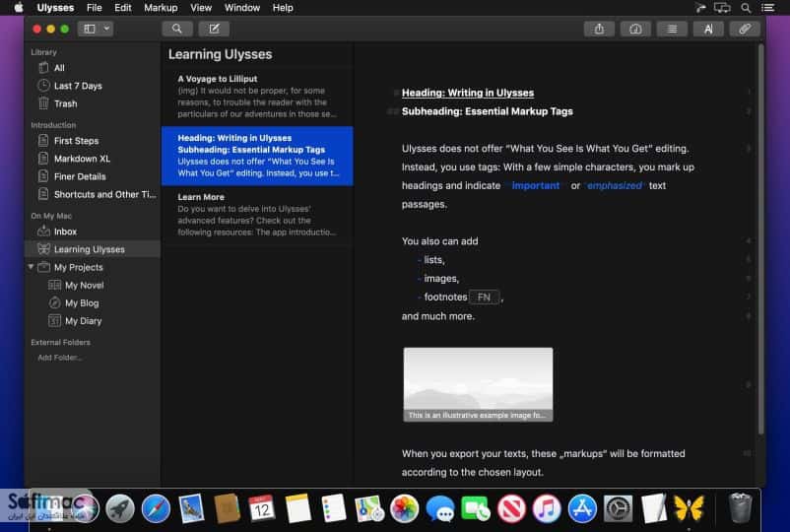Open the Edit menu
This screenshot has height=532, width=790.
tap(122, 8)
